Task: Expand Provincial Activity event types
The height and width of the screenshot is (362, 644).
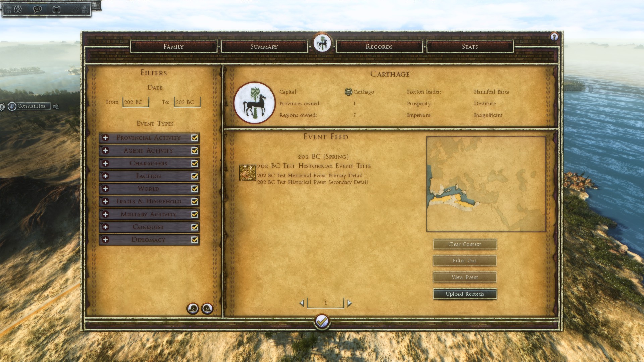Action: [x=105, y=138]
